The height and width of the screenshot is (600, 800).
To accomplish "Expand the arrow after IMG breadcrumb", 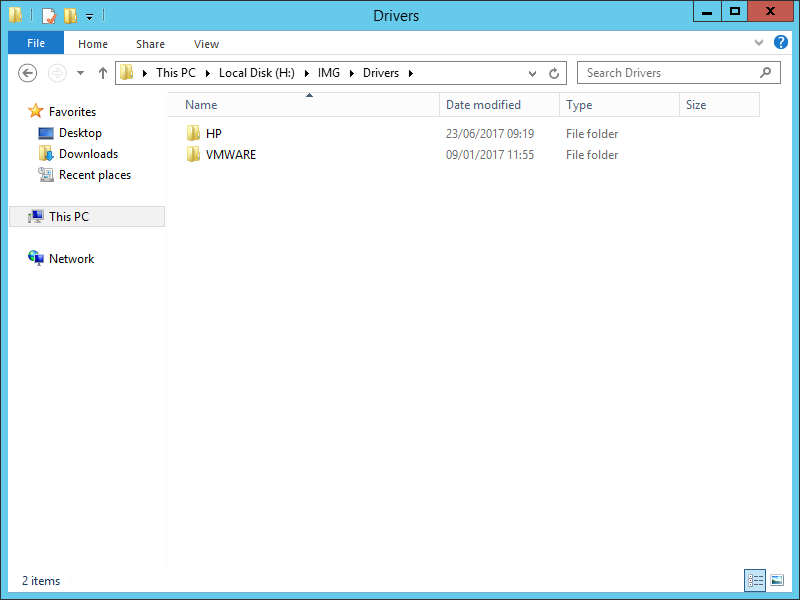I will click(x=352, y=73).
